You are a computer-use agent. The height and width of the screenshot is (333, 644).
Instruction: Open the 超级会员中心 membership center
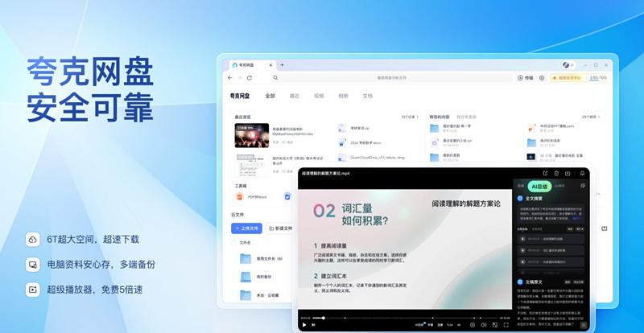click(568, 77)
